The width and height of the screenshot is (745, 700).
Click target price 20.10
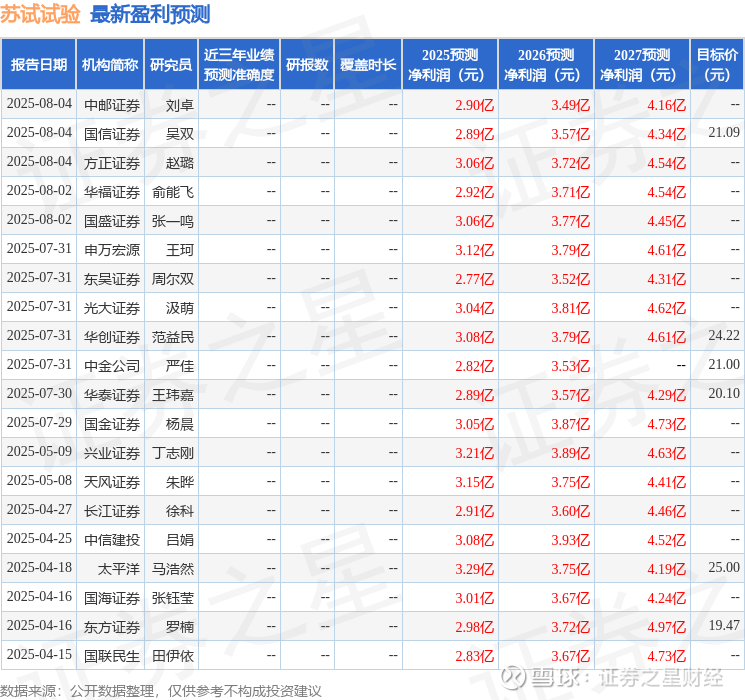pos(724,393)
